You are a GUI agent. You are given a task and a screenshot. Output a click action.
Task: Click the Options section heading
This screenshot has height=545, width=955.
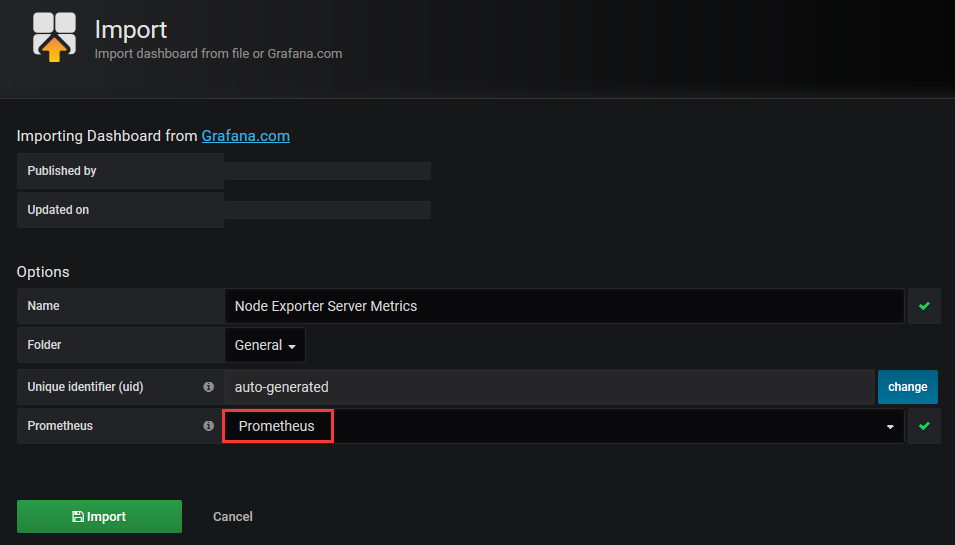click(x=43, y=272)
